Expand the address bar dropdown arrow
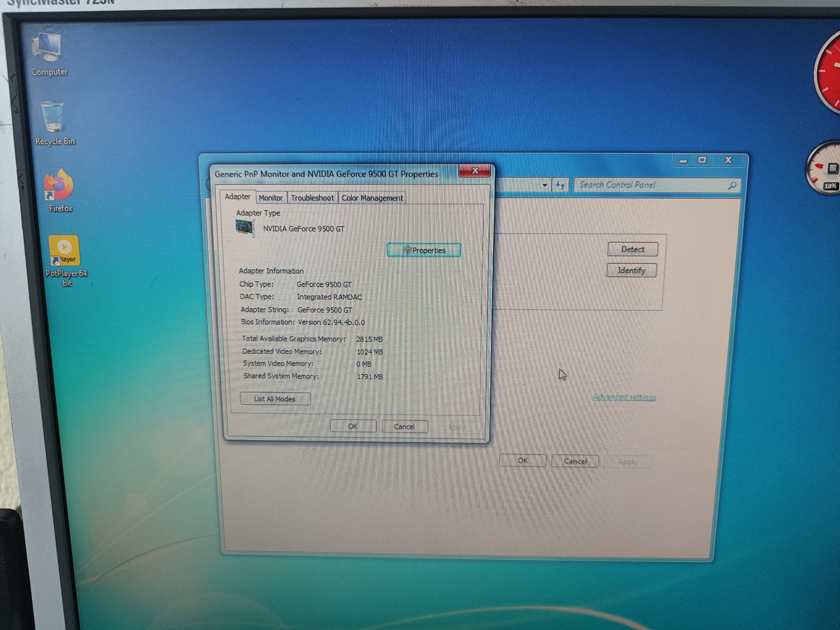The height and width of the screenshot is (630, 840). [x=545, y=185]
